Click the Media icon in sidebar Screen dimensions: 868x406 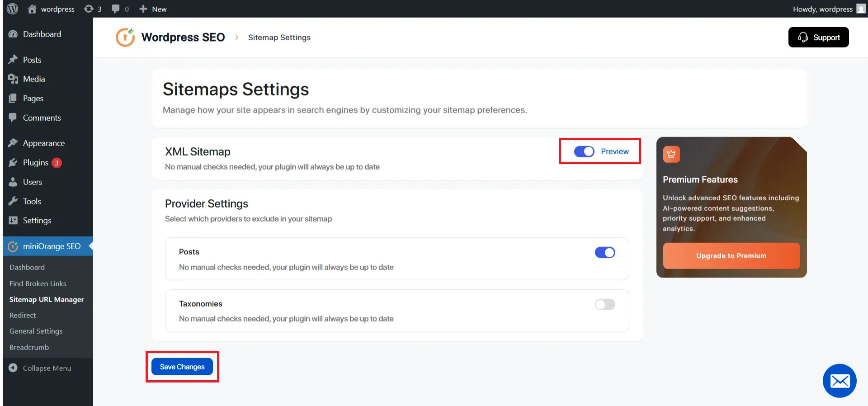pos(13,79)
